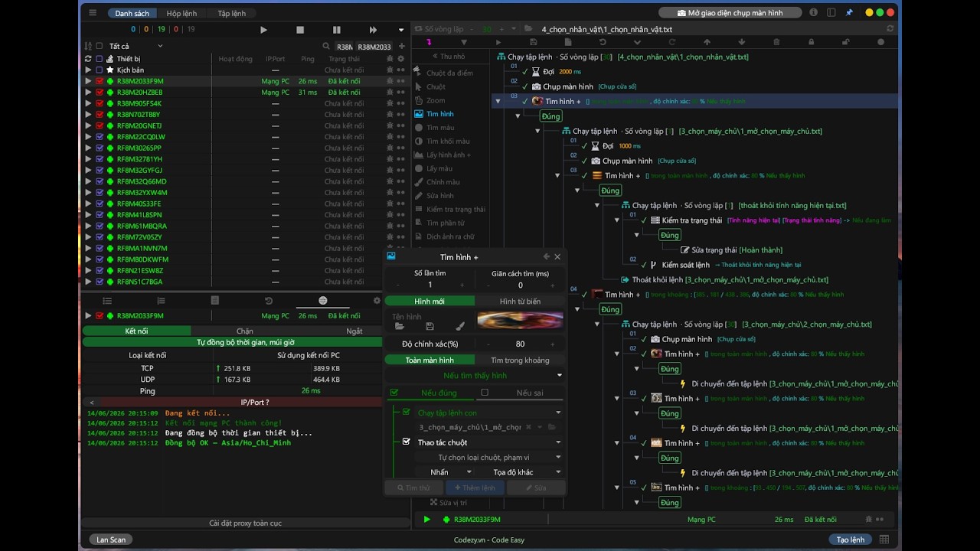Screen dimensions: 980x551
Task: Click the fast-forward run button
Action: (x=373, y=30)
